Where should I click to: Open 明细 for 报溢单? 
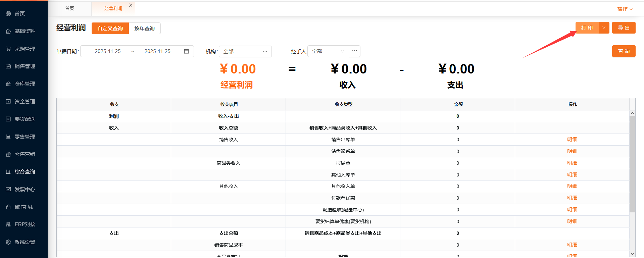coord(572,163)
